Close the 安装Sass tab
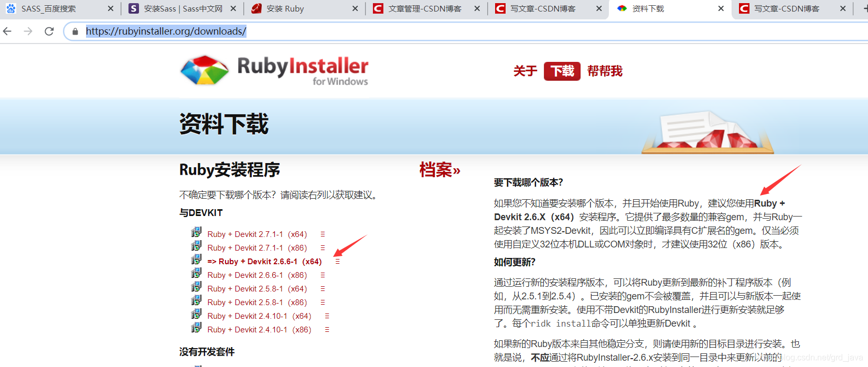Screen dimensions: 868x367 233,9
